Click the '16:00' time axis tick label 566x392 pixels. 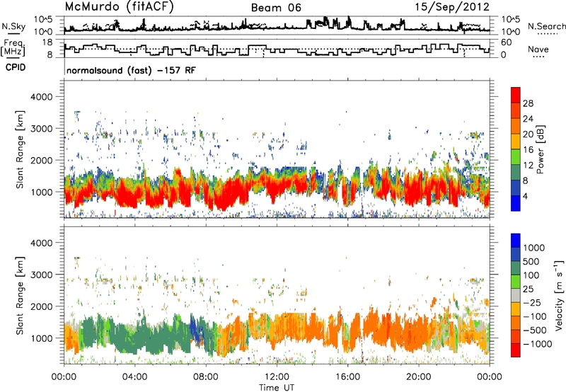(x=347, y=376)
